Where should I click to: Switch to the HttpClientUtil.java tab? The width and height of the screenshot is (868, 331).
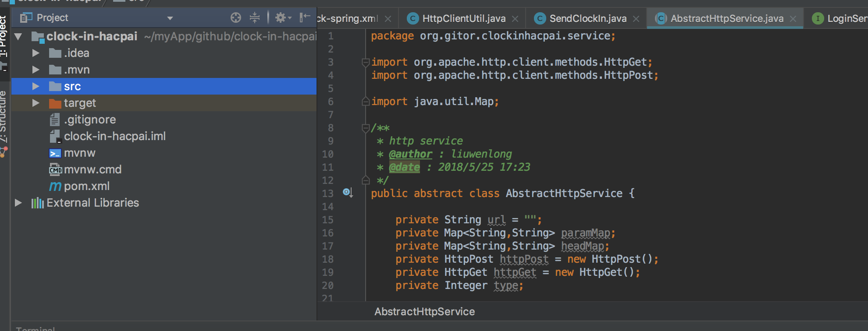coord(463,18)
